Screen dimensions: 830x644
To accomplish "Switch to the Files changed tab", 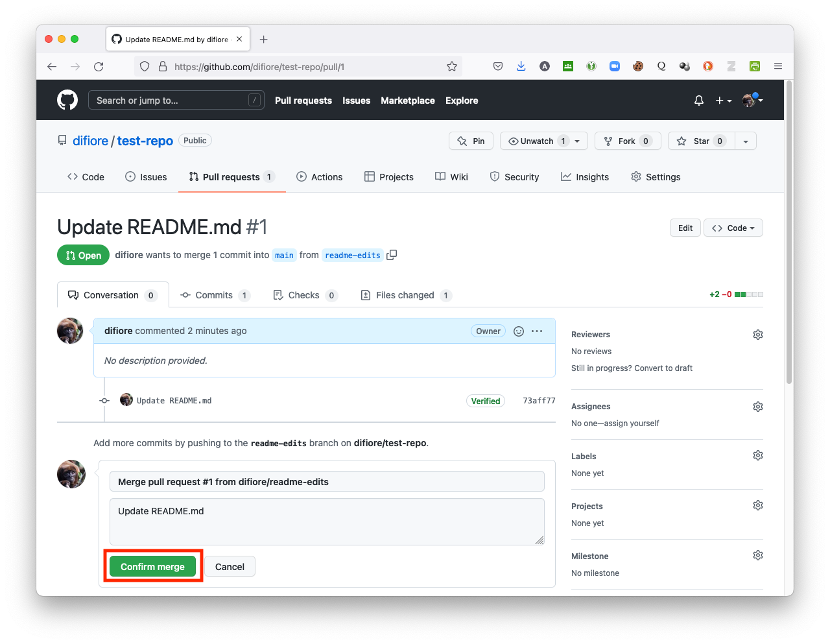I will tap(405, 295).
